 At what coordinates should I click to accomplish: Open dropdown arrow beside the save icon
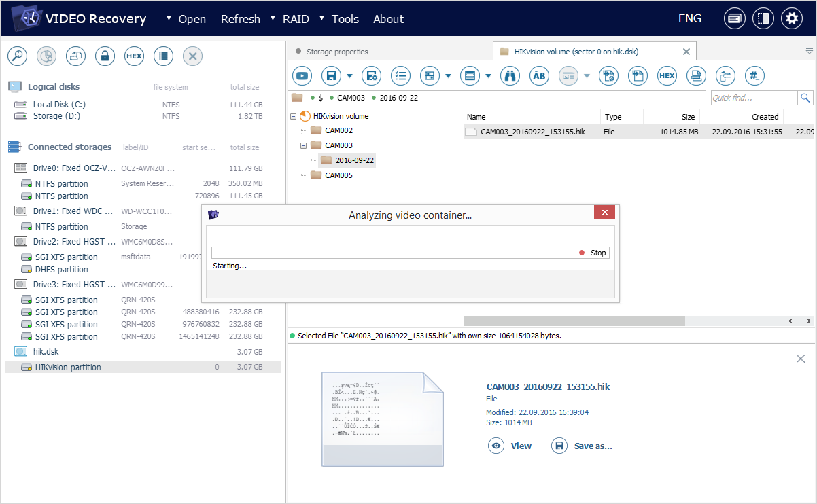[349, 76]
